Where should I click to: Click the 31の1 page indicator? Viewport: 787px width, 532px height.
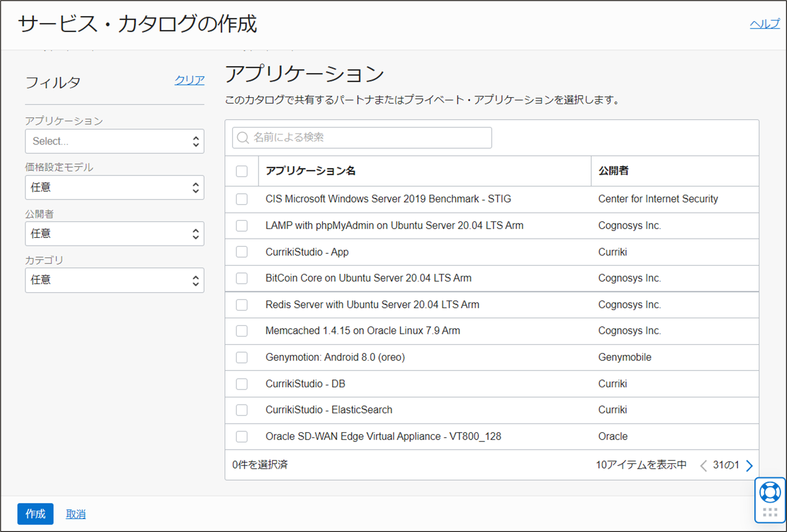pos(726,465)
